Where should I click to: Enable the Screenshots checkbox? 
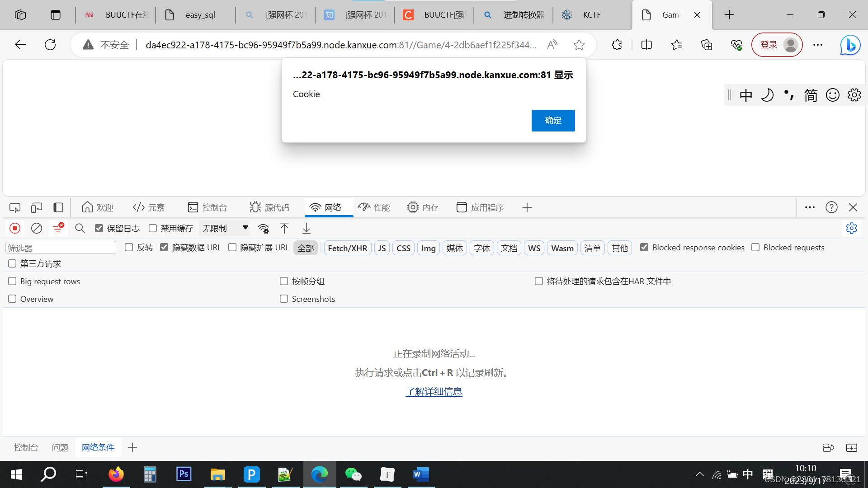pyautogui.click(x=284, y=299)
